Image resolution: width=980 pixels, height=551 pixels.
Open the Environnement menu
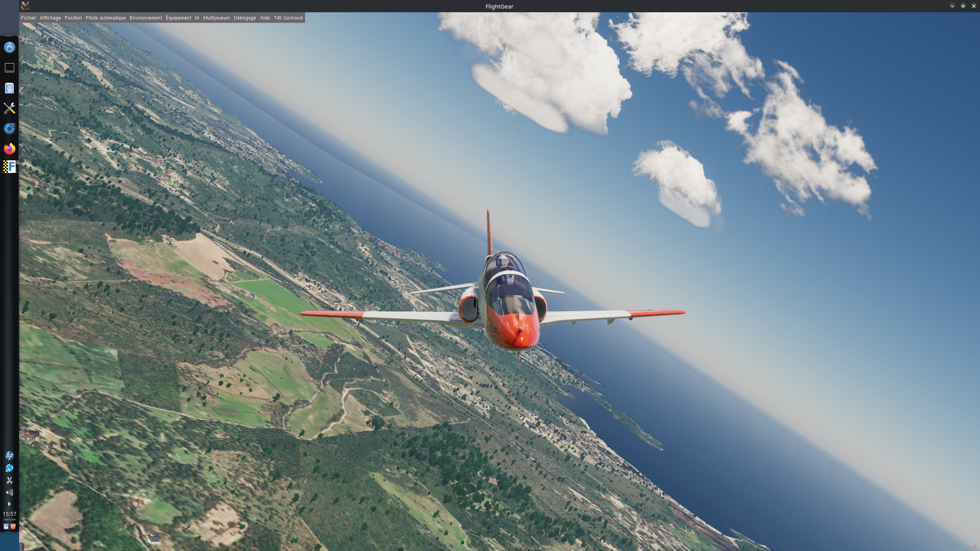point(146,18)
